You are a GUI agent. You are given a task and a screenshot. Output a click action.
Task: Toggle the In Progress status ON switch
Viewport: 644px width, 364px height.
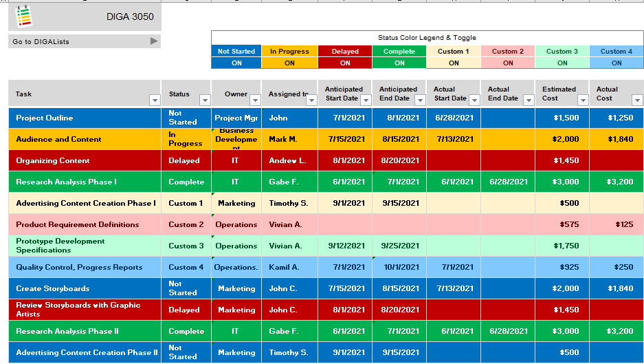click(289, 63)
